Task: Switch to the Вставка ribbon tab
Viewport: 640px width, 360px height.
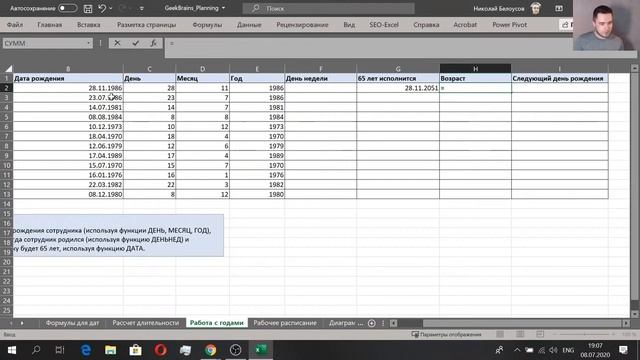Action: coord(89,25)
